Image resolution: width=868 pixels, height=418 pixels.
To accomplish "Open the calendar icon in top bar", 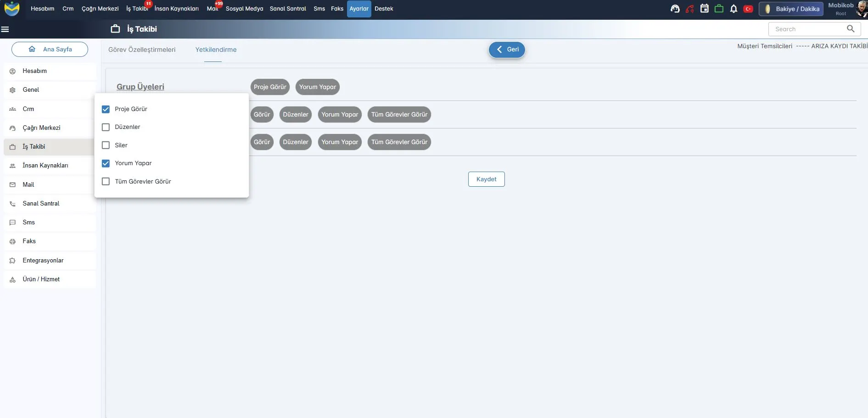I will coord(704,9).
